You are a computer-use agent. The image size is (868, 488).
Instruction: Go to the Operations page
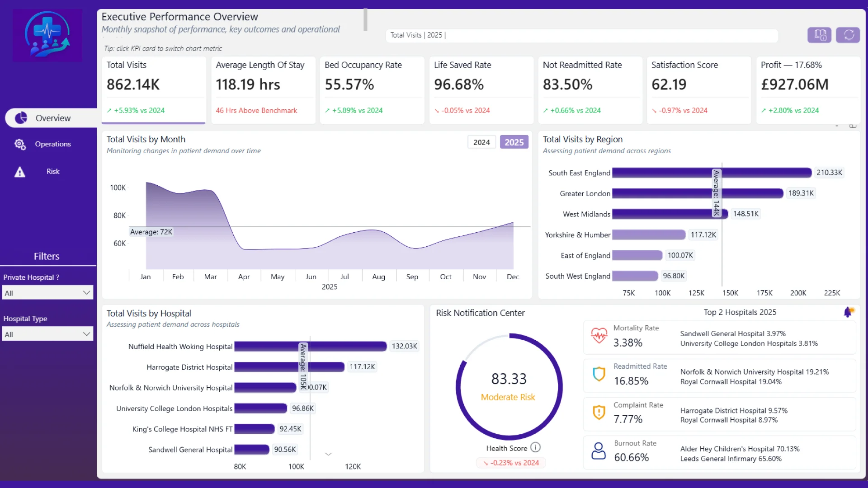pos(52,144)
